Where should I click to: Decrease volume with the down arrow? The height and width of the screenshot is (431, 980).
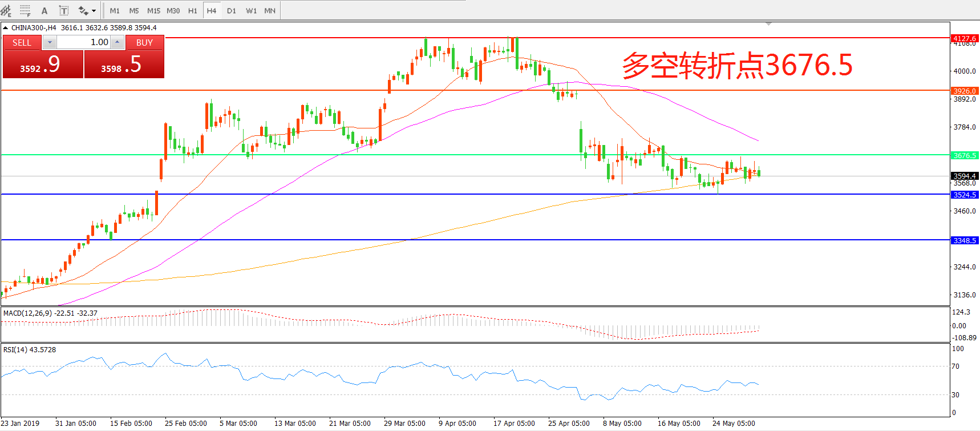point(50,42)
